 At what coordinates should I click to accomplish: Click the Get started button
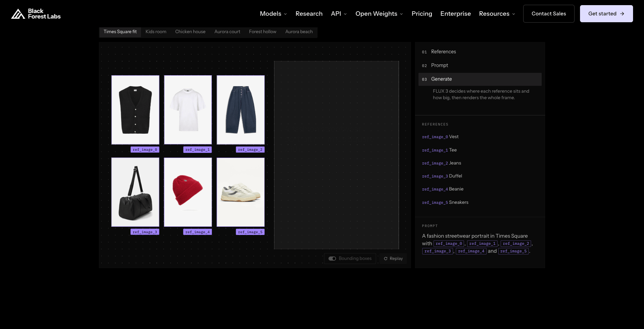606,14
